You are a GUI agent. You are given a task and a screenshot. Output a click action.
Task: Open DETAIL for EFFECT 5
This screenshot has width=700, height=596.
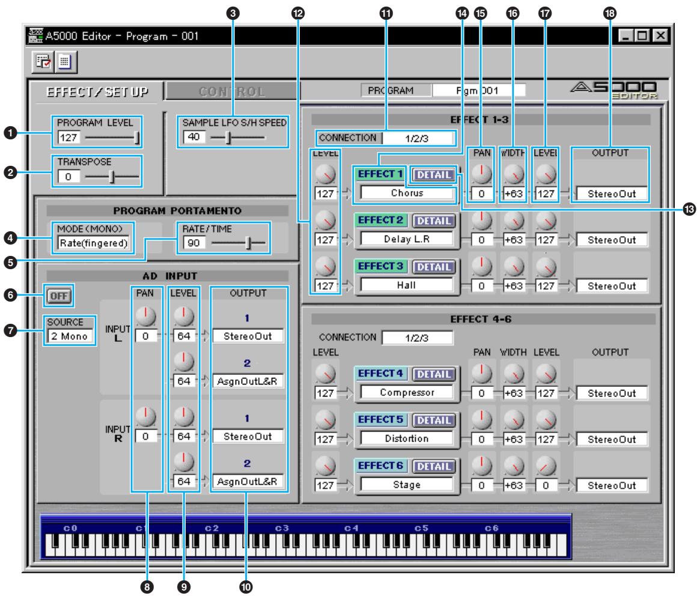point(433,420)
